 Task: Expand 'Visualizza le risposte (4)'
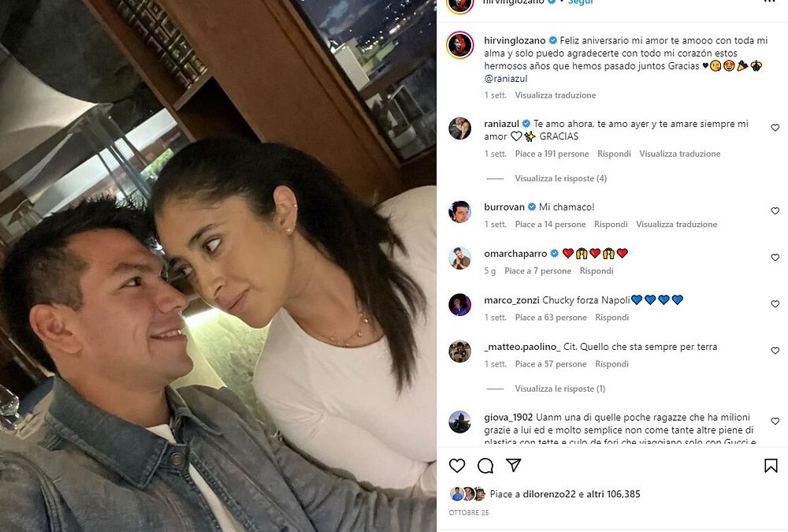pyautogui.click(x=560, y=178)
